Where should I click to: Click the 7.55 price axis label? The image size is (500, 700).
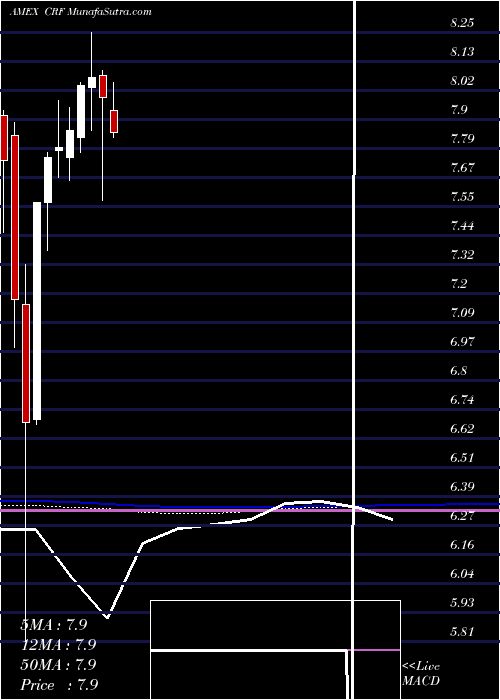tap(462, 197)
